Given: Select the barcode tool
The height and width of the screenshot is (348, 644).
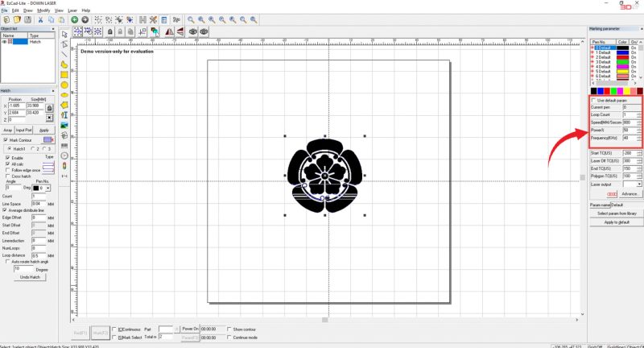Looking at the screenshot, I should [64, 146].
